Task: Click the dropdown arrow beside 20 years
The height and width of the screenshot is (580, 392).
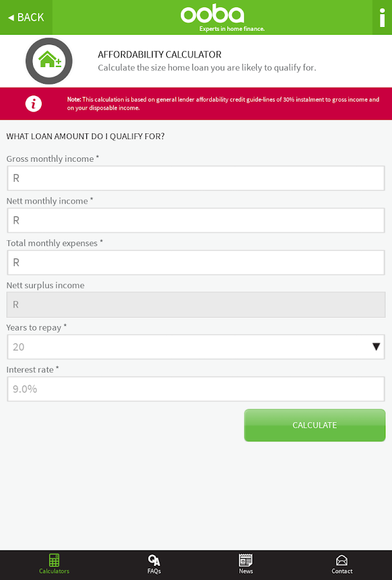Action: (x=377, y=347)
